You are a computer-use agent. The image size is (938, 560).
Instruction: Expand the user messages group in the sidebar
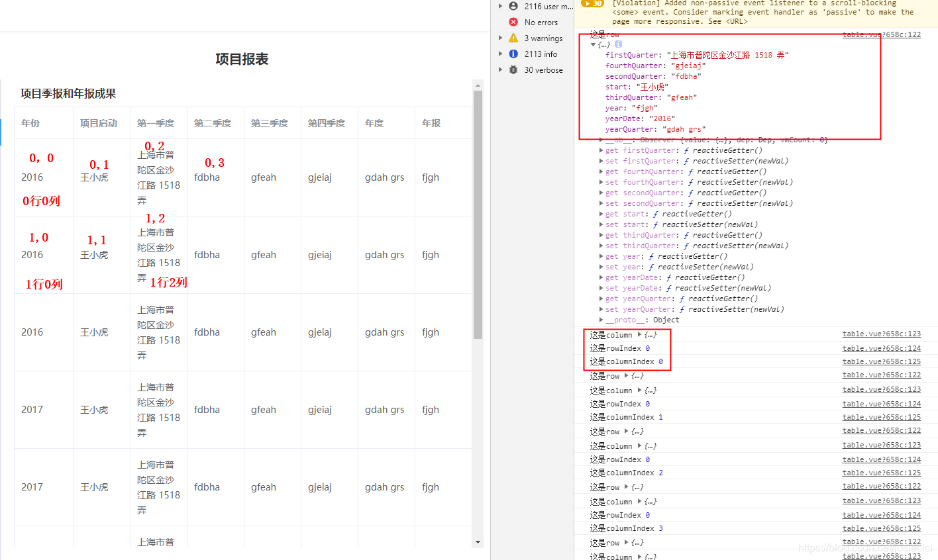click(x=501, y=6)
